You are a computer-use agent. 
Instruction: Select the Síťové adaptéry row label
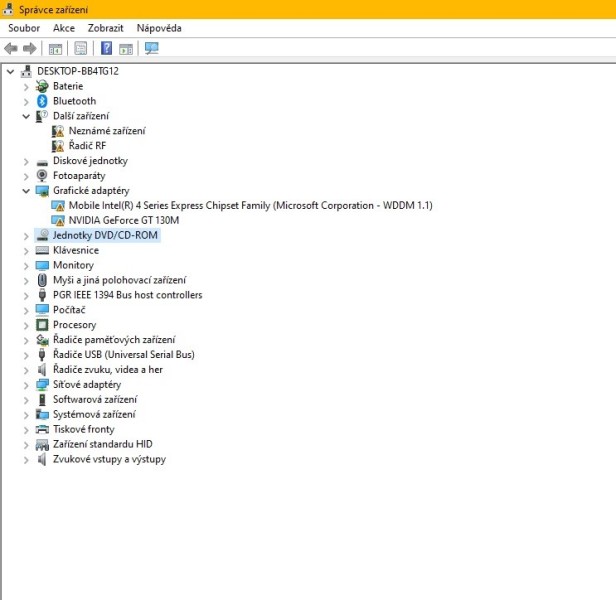(87, 385)
